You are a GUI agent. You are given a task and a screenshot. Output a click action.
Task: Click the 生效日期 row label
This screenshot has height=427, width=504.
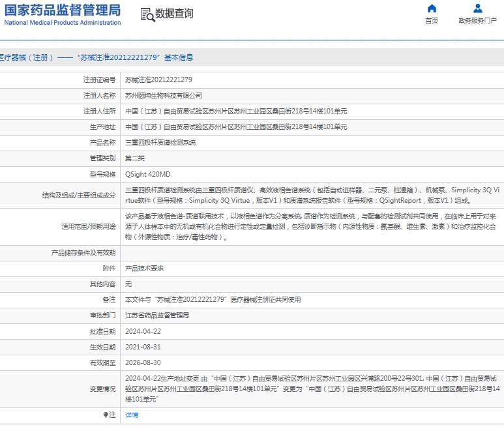coord(102,347)
